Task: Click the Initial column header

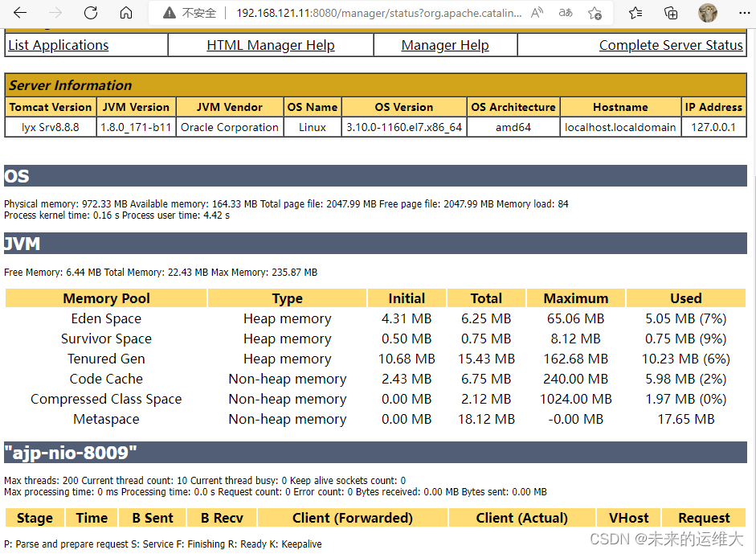Action: pyautogui.click(x=407, y=298)
